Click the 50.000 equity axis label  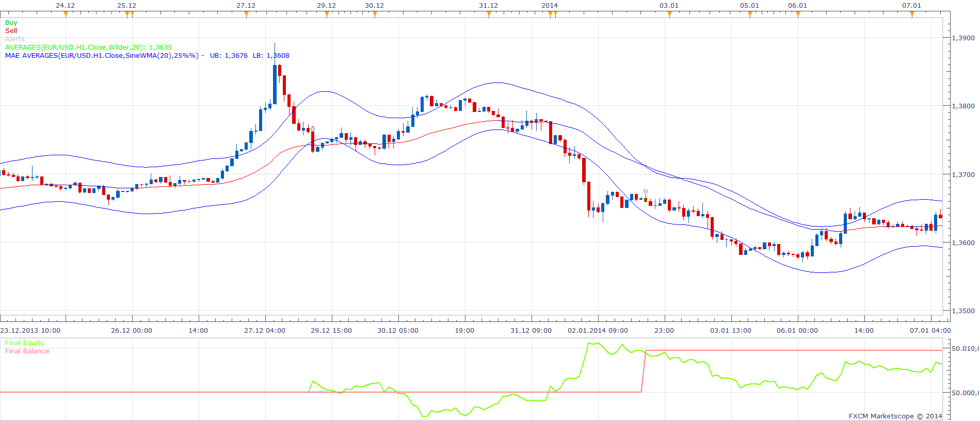(x=965, y=393)
